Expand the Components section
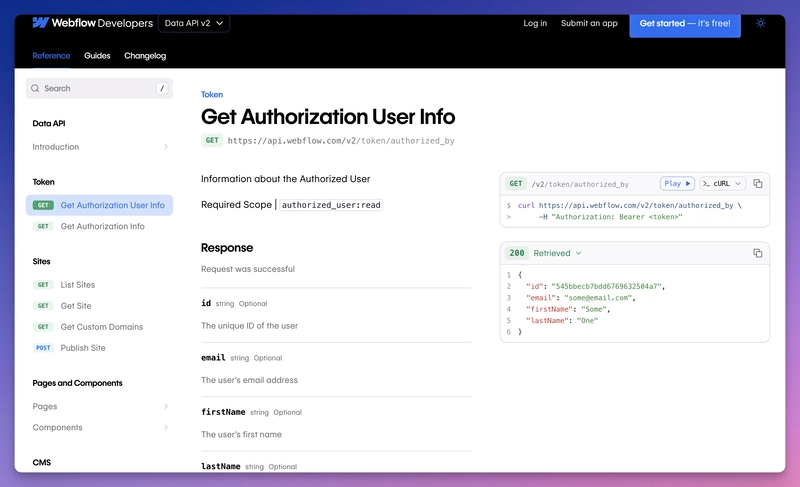Screen dimensions: 800x487 pyautogui.click(x=99, y=427)
